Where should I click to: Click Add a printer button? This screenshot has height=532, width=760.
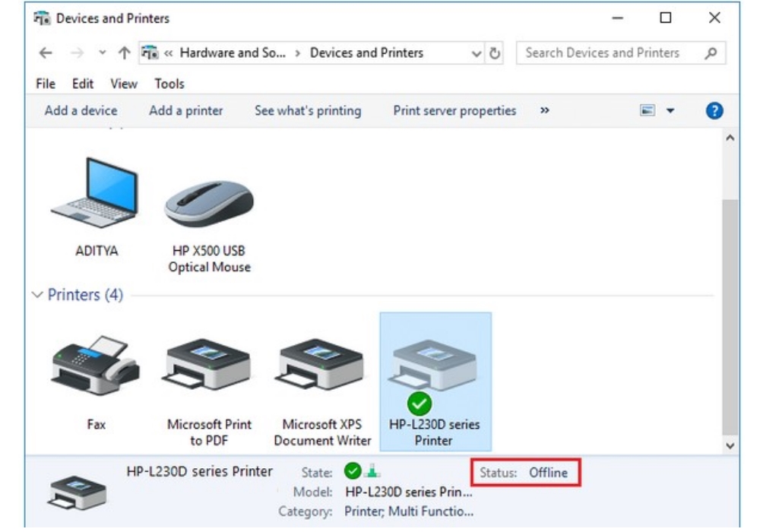pos(186,111)
